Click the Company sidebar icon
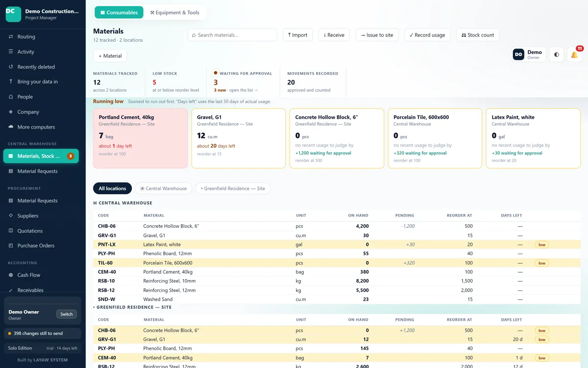The height and width of the screenshot is (368, 588). point(11,112)
